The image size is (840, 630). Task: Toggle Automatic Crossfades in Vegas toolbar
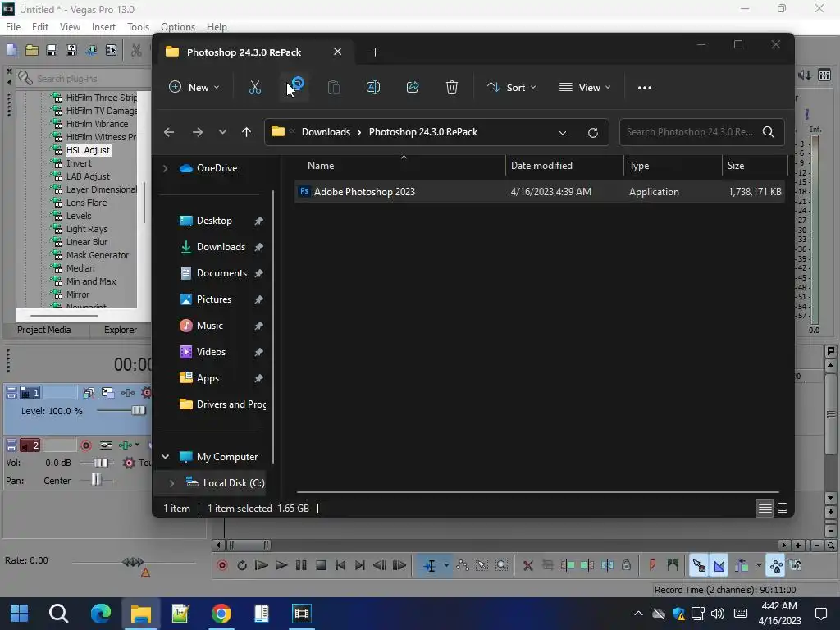point(719,565)
